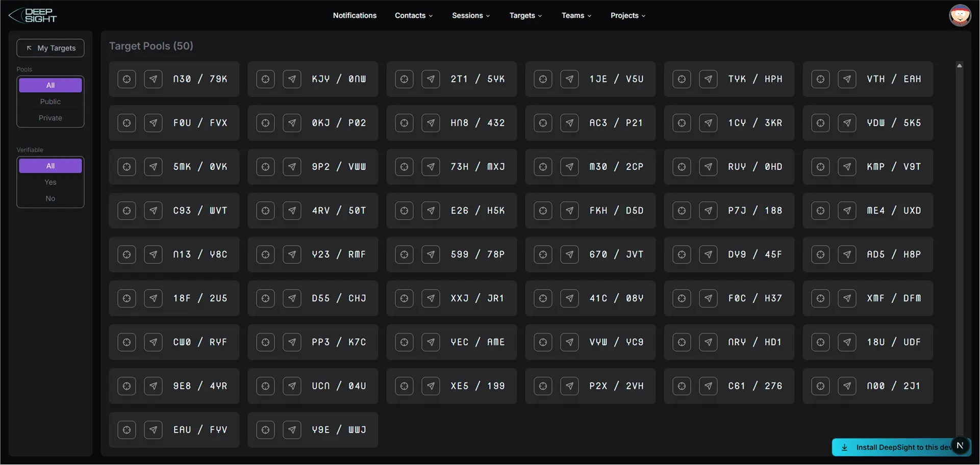Click the scrollbar up arrow
The image size is (980, 465).
[x=960, y=66]
